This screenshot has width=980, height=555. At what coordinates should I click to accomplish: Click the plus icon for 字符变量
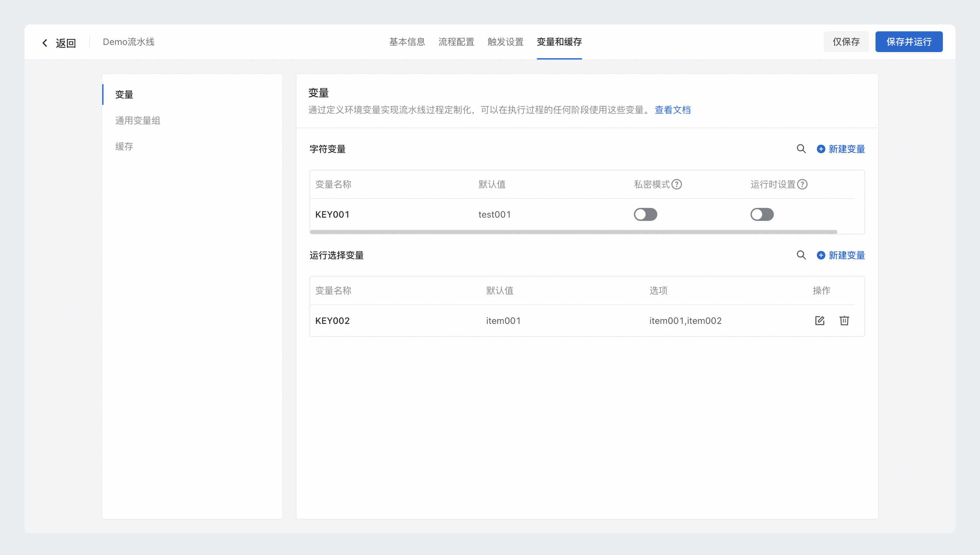point(821,149)
